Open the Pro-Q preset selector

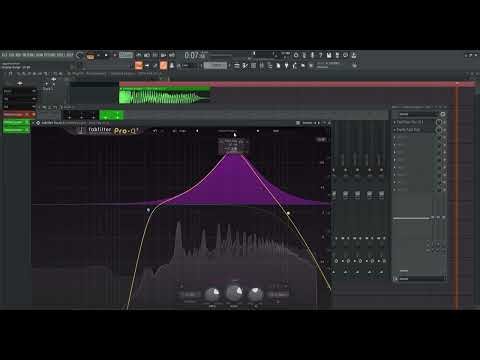[228, 131]
